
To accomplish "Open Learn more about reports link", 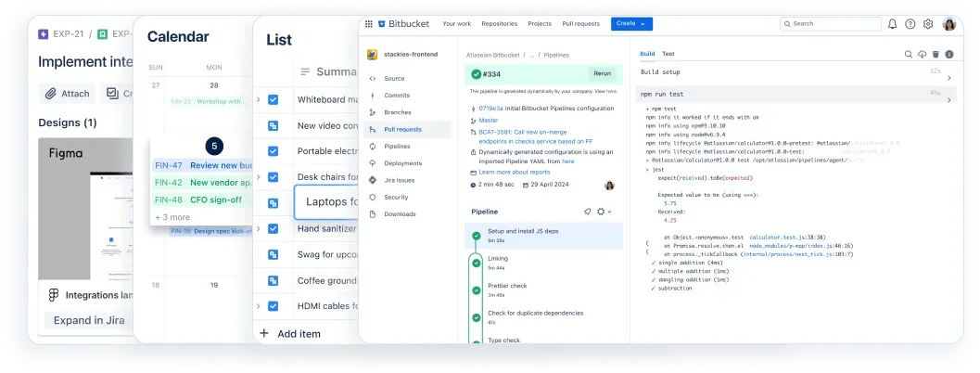I will coord(515,172).
